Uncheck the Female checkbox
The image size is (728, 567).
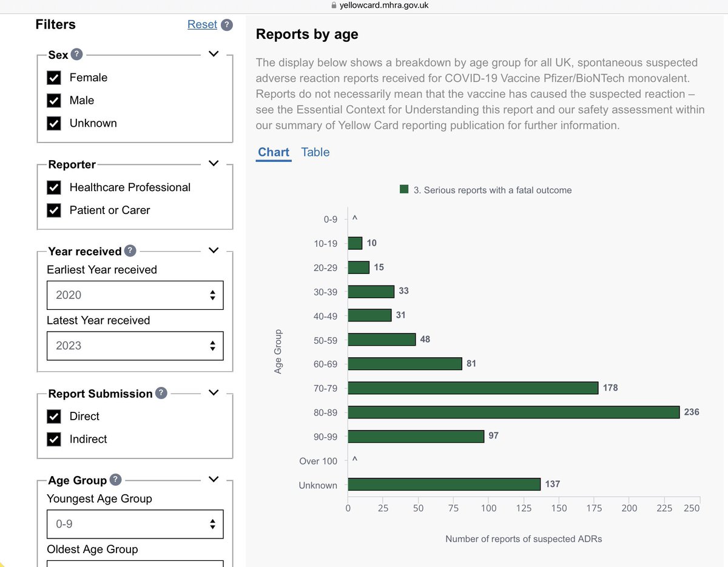click(54, 78)
